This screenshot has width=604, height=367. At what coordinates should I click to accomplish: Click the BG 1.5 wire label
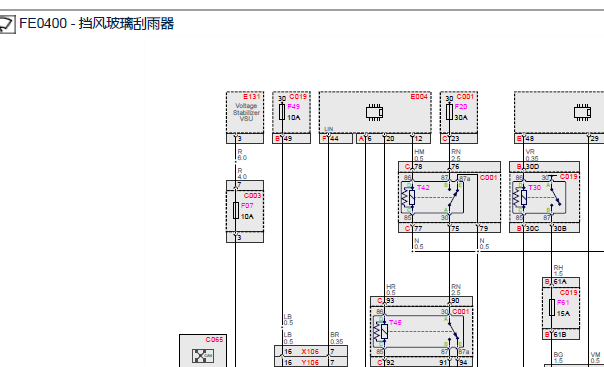pos(558,357)
